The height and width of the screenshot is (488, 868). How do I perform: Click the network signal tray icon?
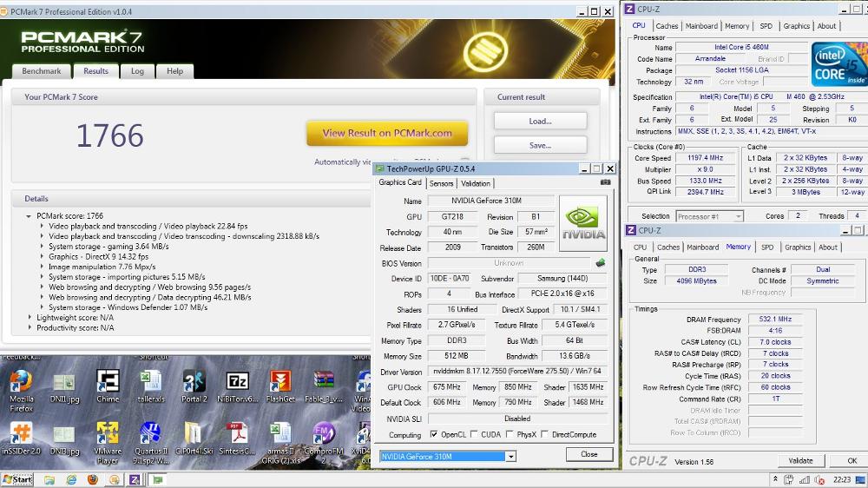(805, 479)
